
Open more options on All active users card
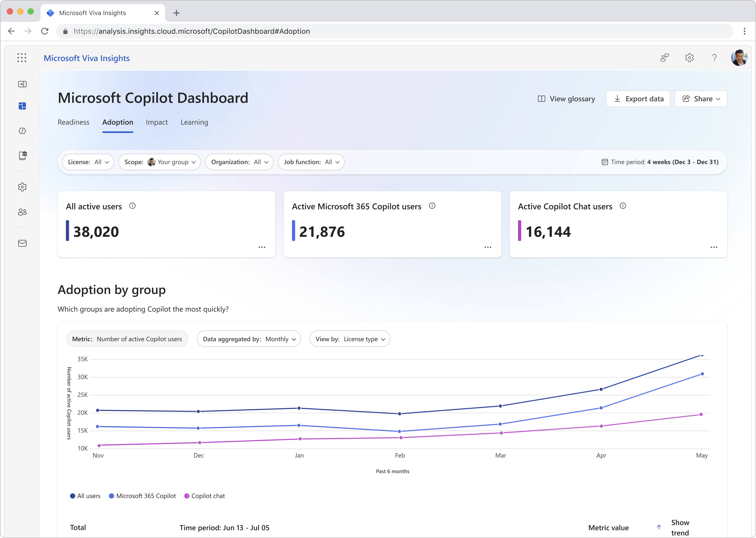(262, 247)
